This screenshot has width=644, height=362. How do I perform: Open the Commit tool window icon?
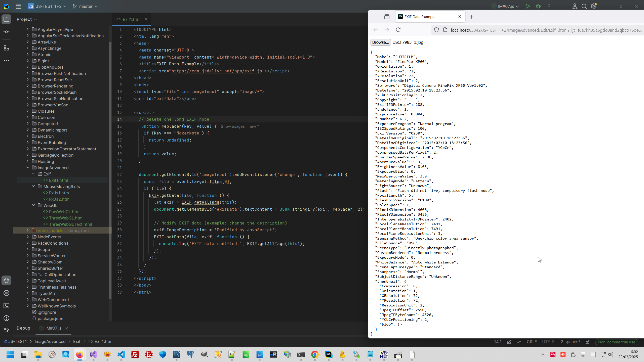(x=7, y=32)
